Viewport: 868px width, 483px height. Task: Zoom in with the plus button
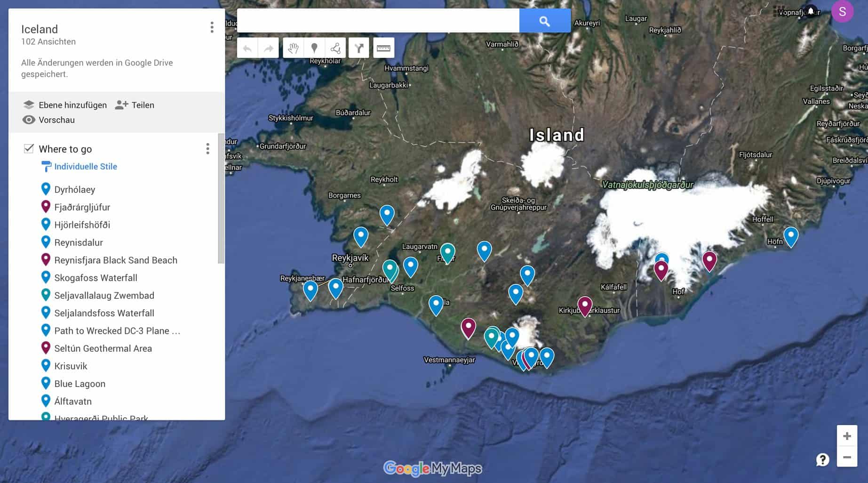coord(847,436)
